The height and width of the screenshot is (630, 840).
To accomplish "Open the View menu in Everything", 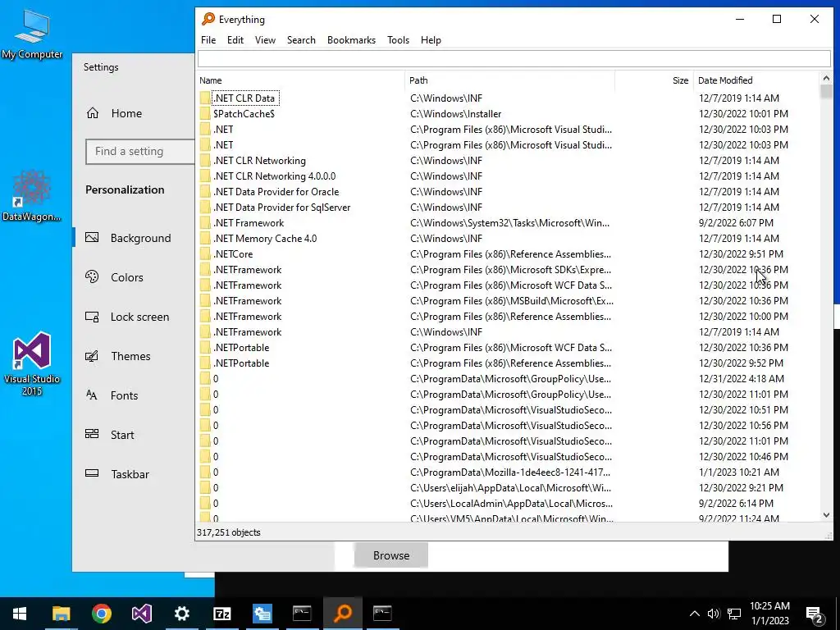I will 265,40.
